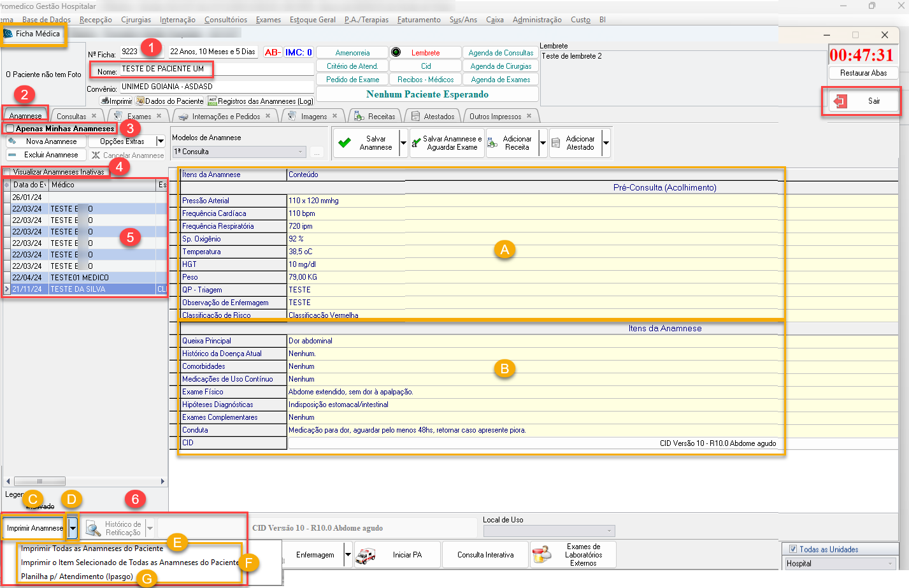Screen dimensions: 909x588
Task: Uncheck Todas as Unidades
Action: [793, 549]
